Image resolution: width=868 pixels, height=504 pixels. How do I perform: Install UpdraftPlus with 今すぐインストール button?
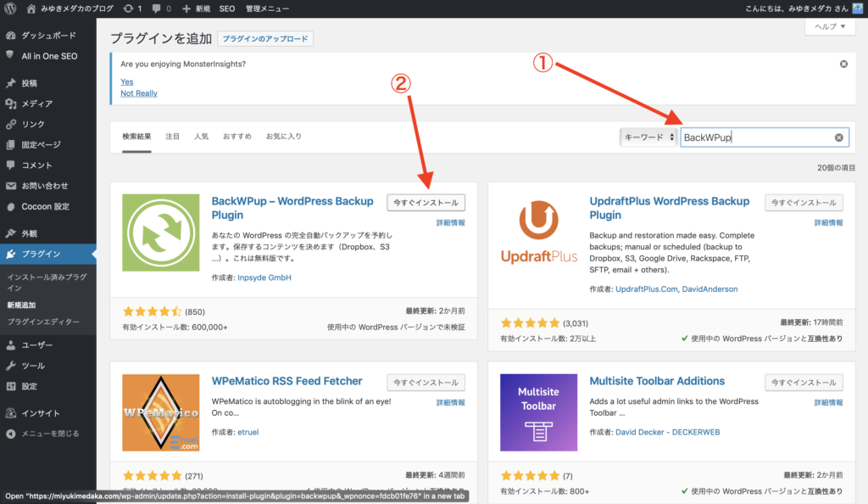(x=804, y=203)
